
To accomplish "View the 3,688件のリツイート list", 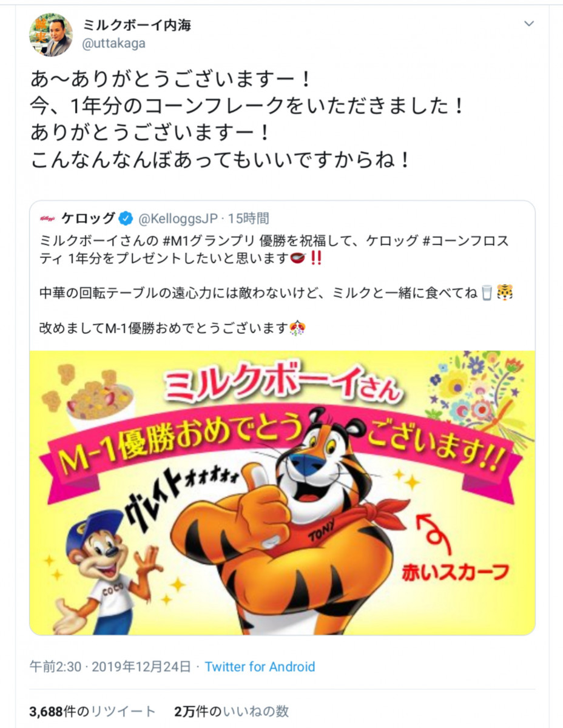I will 92,711.
